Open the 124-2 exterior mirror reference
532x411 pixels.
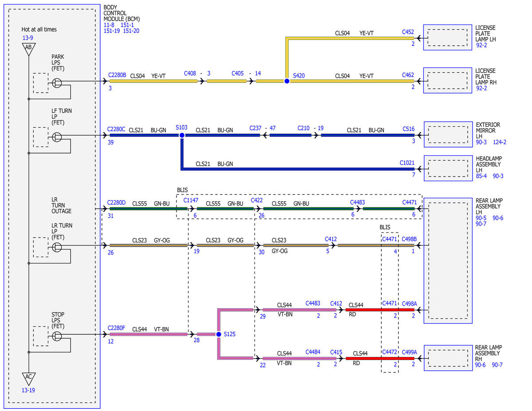(500, 142)
